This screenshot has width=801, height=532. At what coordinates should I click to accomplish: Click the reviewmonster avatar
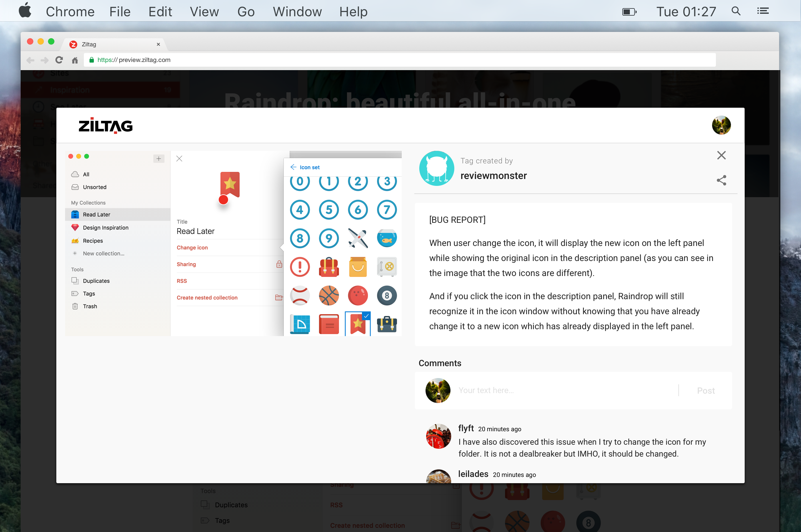(436, 168)
